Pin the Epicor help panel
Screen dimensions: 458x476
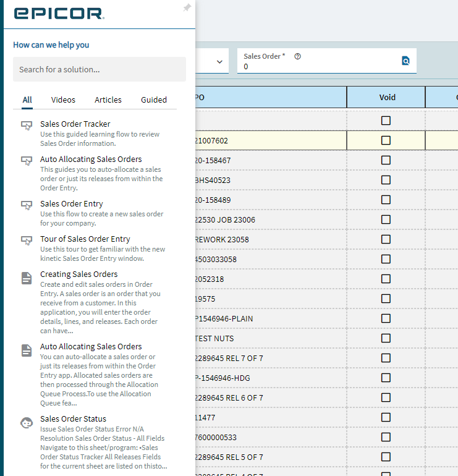(x=187, y=7)
